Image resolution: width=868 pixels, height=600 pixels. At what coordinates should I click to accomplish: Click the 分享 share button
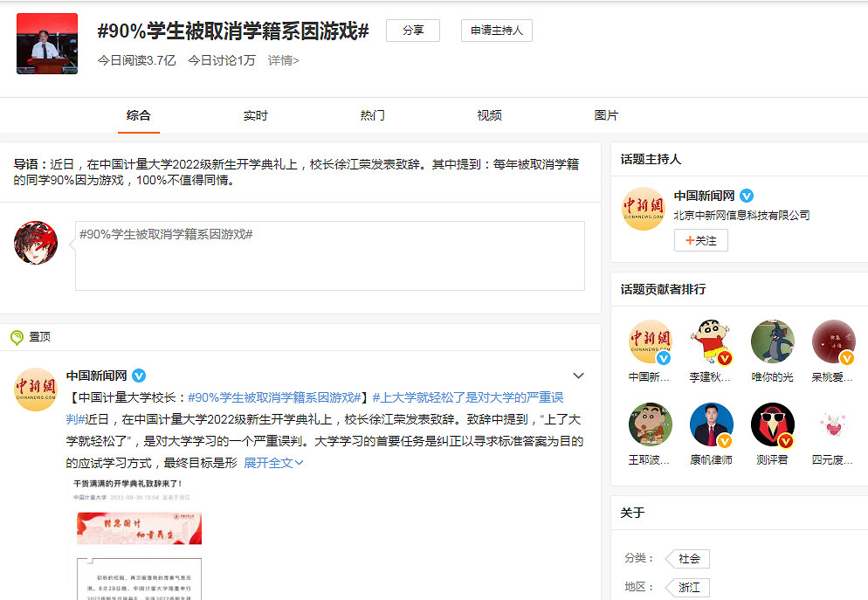click(412, 30)
